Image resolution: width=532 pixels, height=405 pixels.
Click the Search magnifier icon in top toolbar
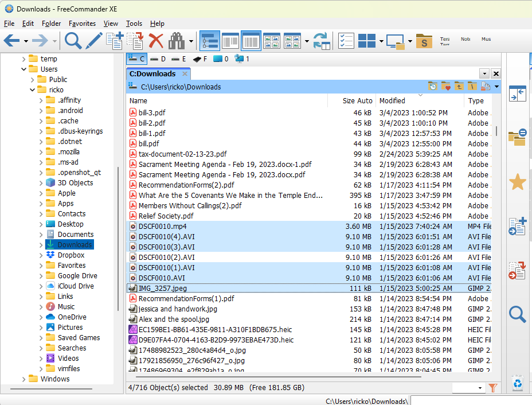point(73,41)
